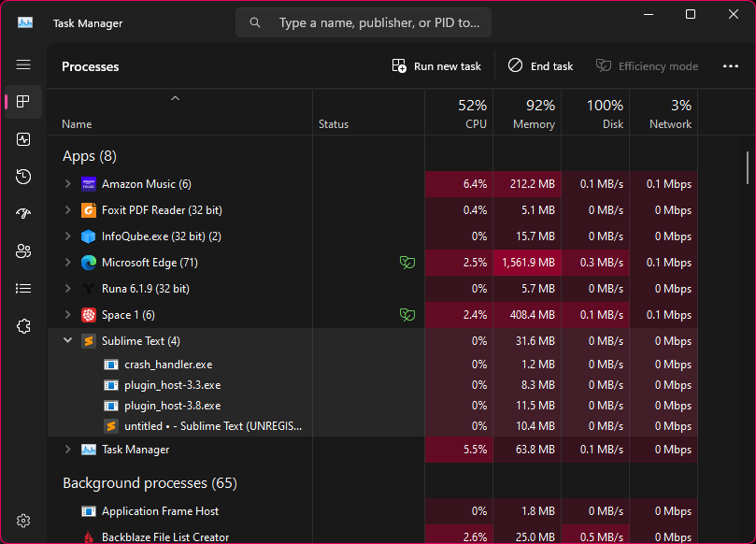Click Microsoft Edge's 1,561.9 MB memory value
This screenshot has width=756, height=544.
[x=528, y=263]
